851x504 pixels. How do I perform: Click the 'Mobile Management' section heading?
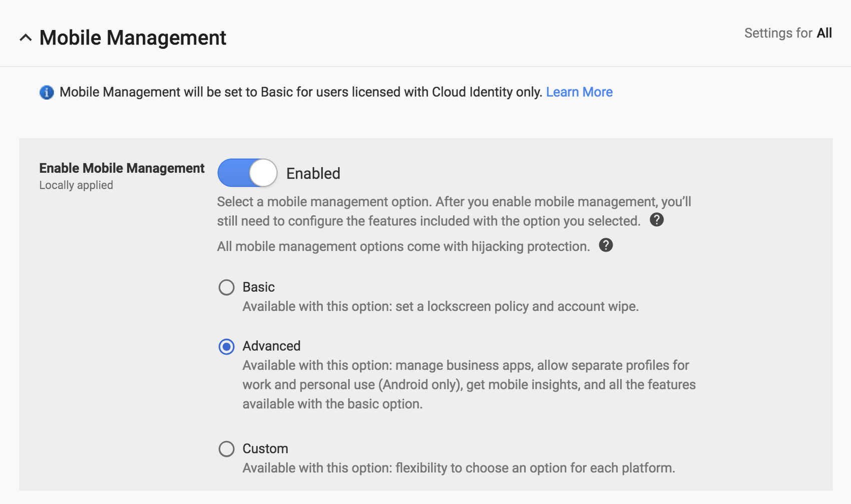click(133, 38)
